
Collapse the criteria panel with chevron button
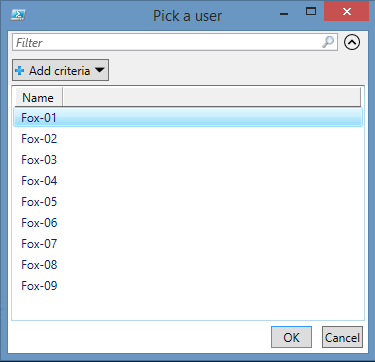(352, 42)
